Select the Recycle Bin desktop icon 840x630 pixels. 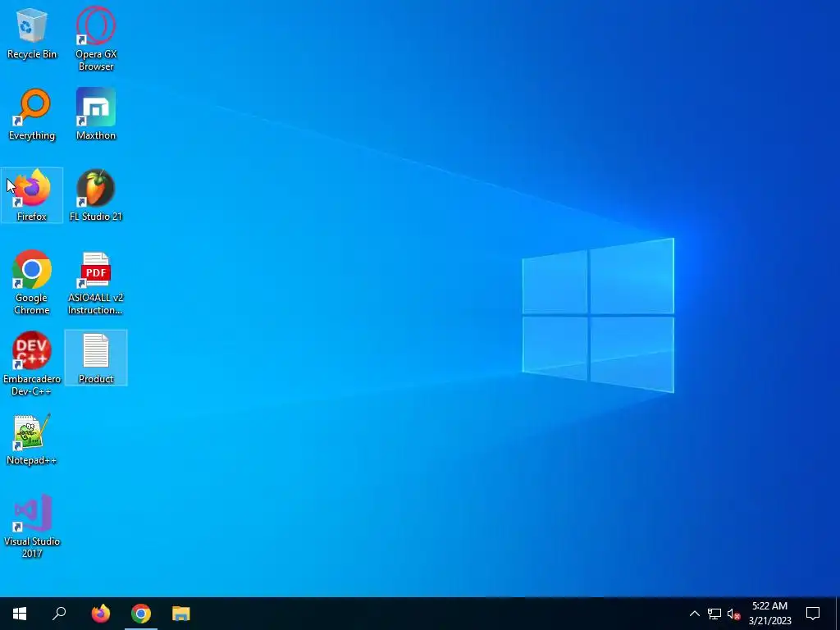coord(32,33)
